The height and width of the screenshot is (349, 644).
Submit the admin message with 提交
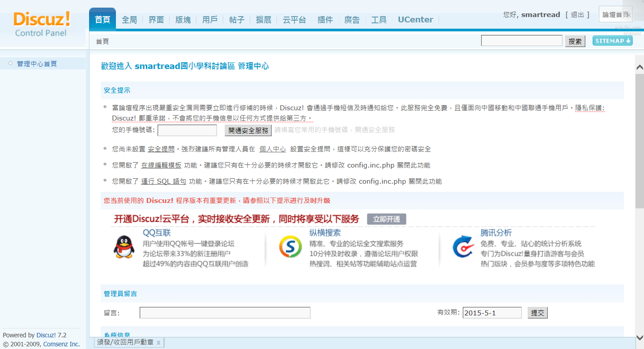tap(537, 313)
